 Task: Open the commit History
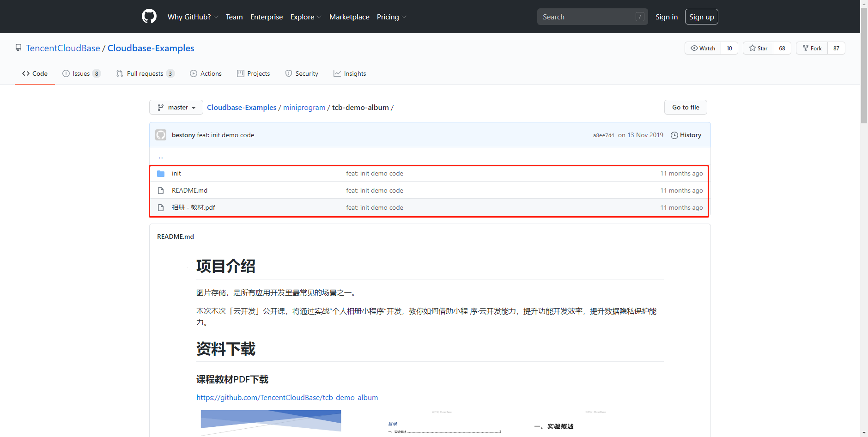pyautogui.click(x=686, y=135)
